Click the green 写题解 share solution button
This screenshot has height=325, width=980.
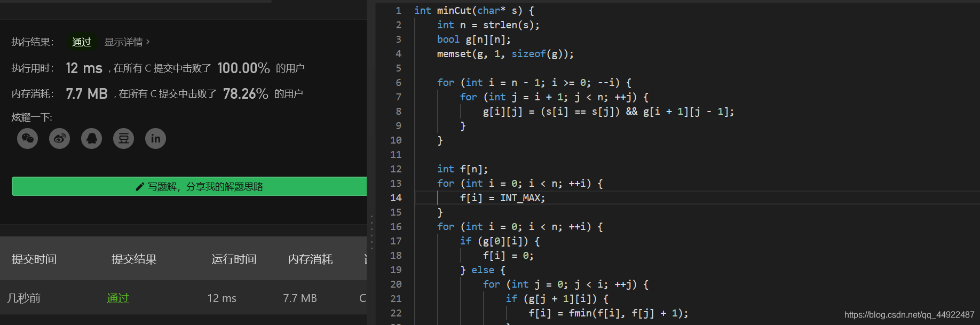click(189, 186)
